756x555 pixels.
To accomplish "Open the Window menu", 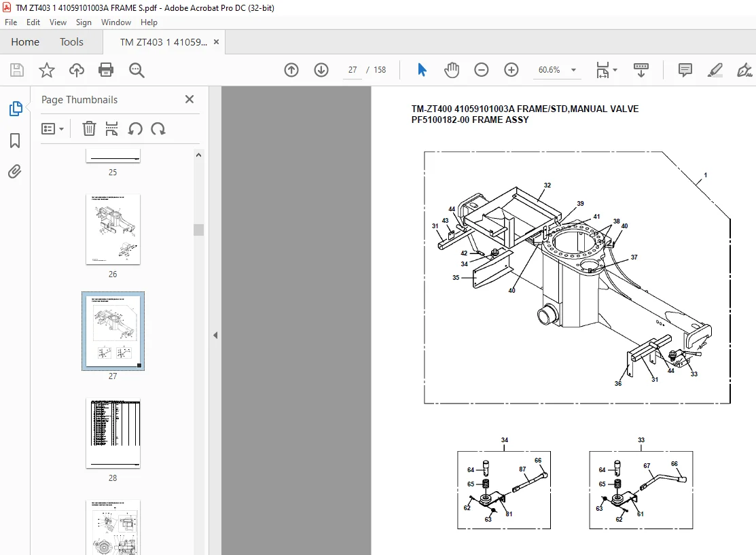I will click(115, 22).
